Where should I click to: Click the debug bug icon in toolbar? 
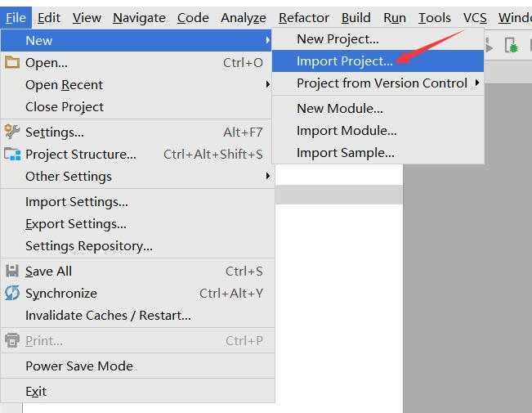(x=512, y=45)
